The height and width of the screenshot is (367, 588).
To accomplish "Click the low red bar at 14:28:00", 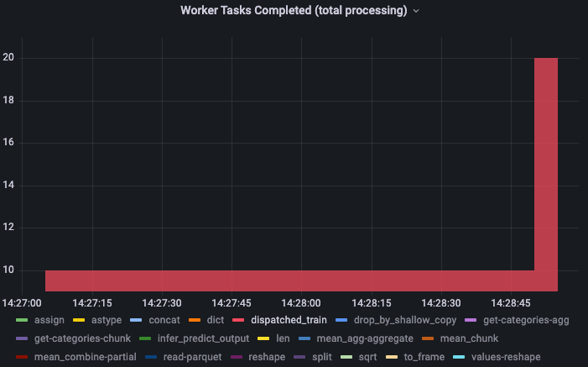I will pos(301,281).
